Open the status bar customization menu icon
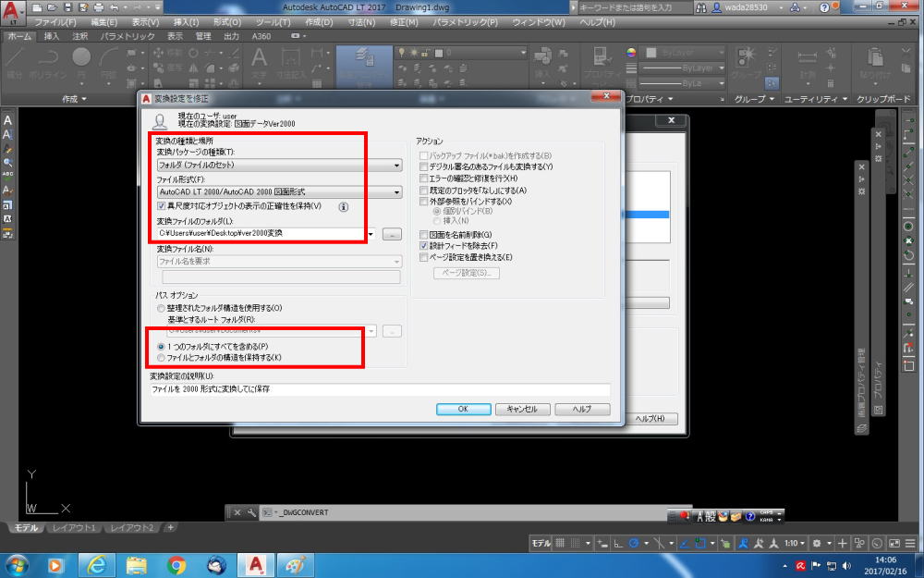 tap(910, 543)
